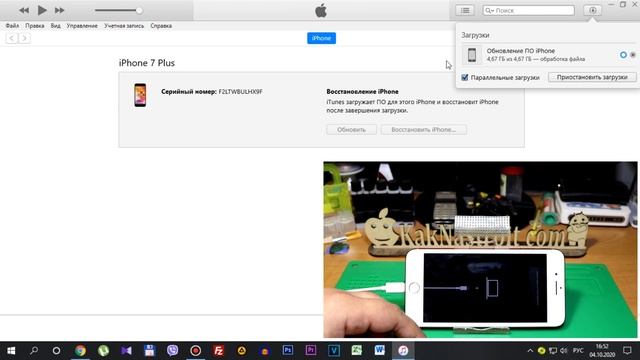Open the list view button next to search
The width and height of the screenshot is (640, 360).
pos(464,10)
